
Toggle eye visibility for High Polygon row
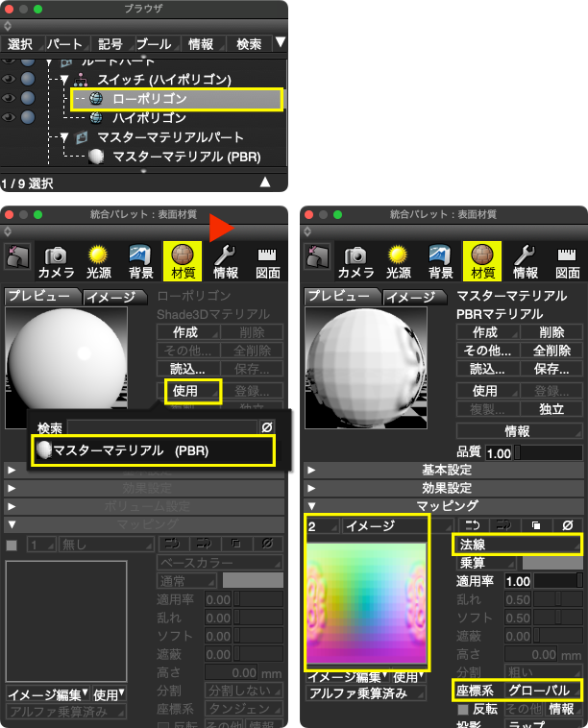click(x=10, y=117)
